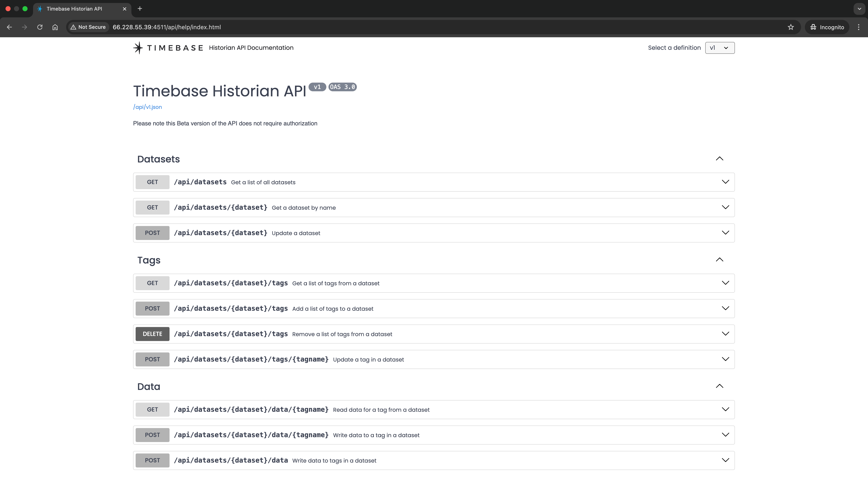
Task: Open the Select a definition dropdown
Action: (x=720, y=47)
